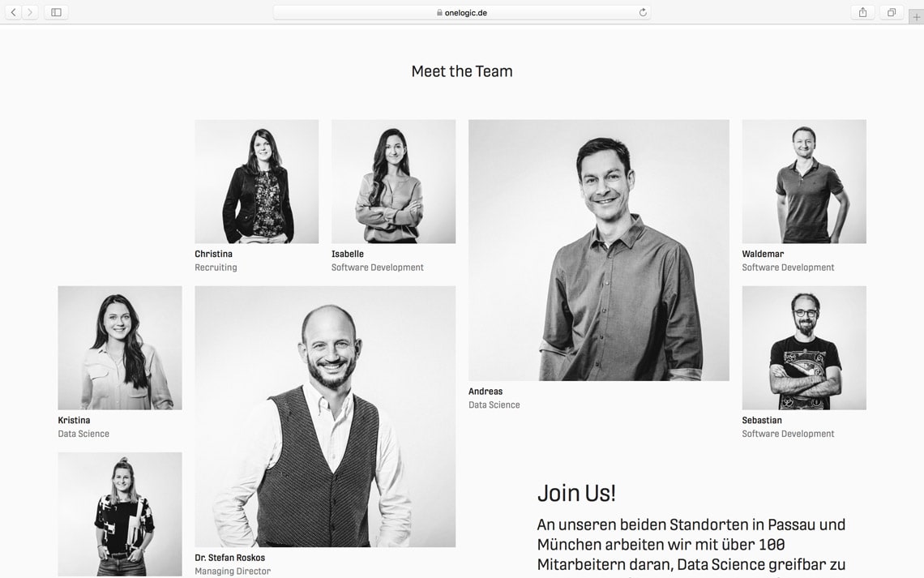This screenshot has width=924, height=578.
Task: Focus the onelogic.de address bar
Action: (462, 12)
